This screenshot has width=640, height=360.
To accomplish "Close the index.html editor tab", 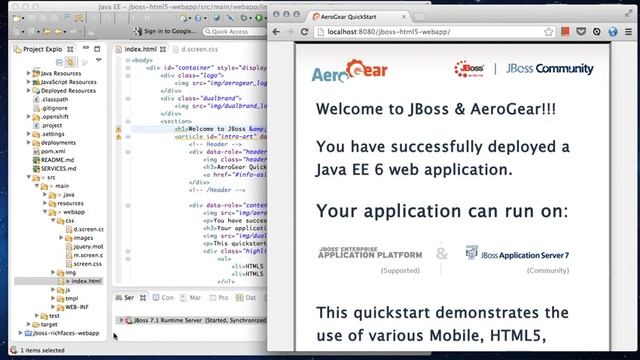I will click(x=163, y=49).
